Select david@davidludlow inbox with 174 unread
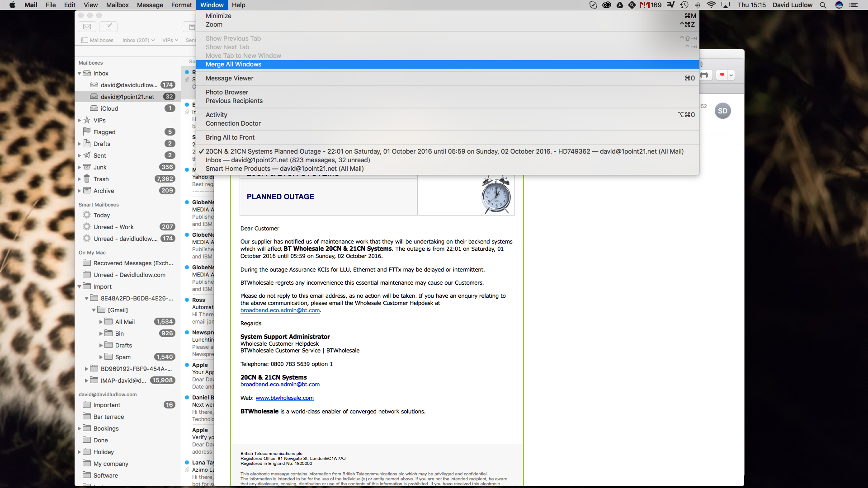This screenshot has width=868, height=488. [129, 85]
